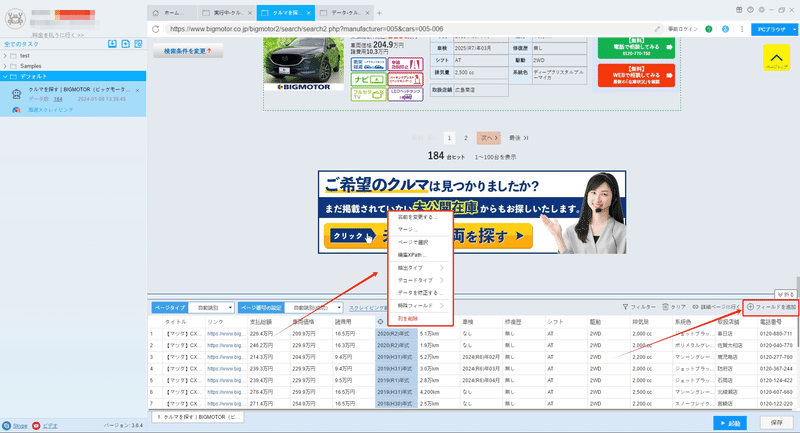This screenshot has height=433, width=800.
Task: Open the page number setting dropdown
Action: point(313,308)
